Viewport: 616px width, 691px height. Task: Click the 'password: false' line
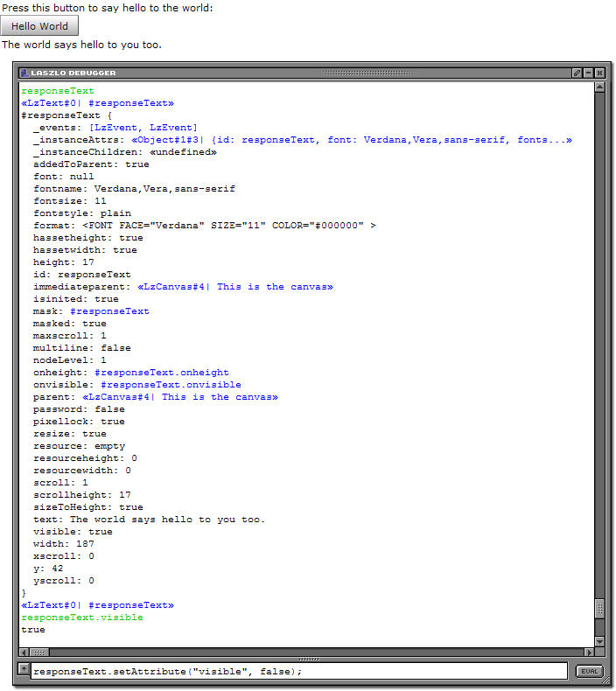(x=79, y=409)
